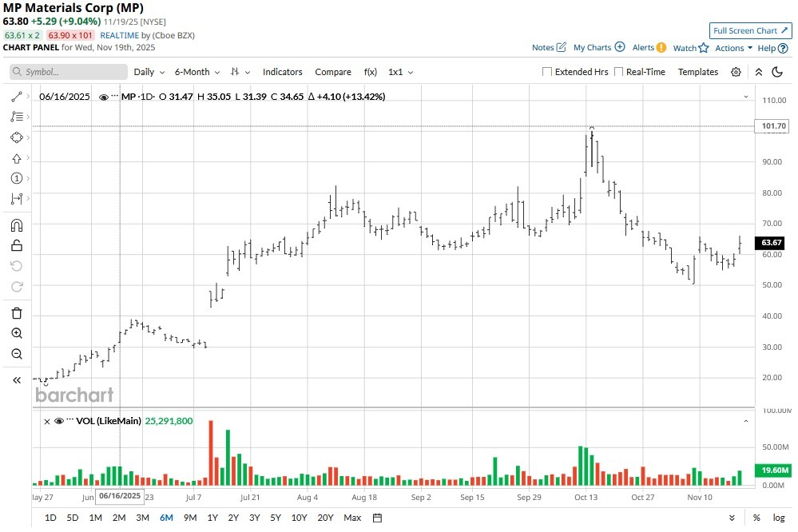Open the Fibonacci and text annotation tools
Image resolution: width=798 pixels, height=532 pixels.
point(17,117)
